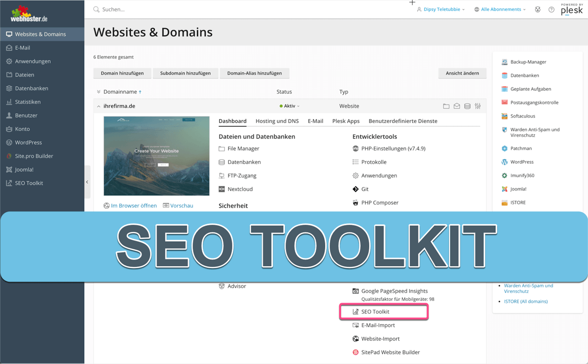This screenshot has height=364, width=588.
Task: Click the File Manager folder icon
Action: pyautogui.click(x=222, y=149)
